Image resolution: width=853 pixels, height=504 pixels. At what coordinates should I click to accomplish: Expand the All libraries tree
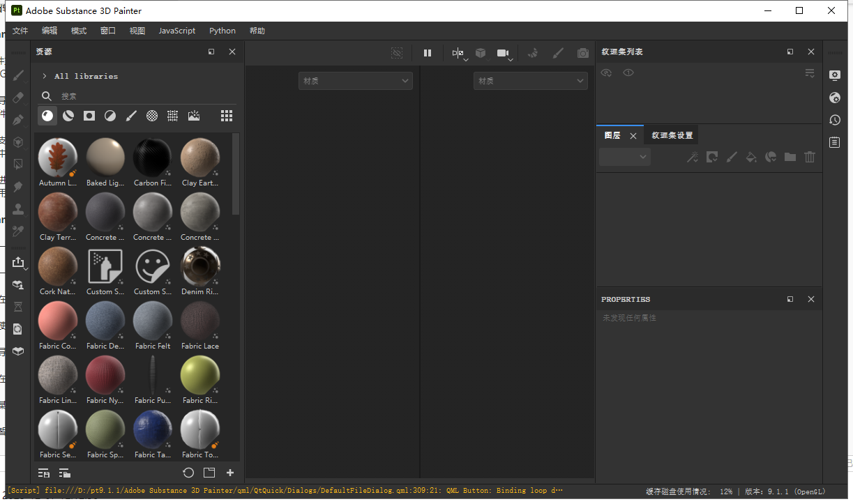point(45,76)
